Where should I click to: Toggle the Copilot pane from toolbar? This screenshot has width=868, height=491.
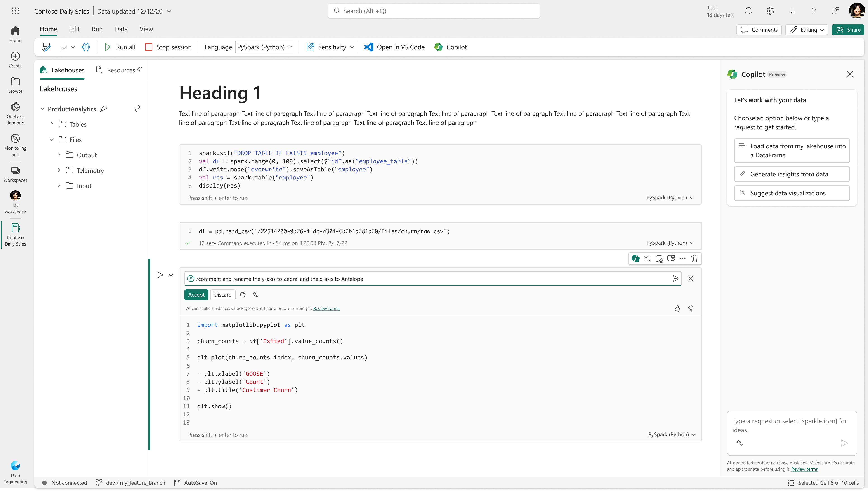pos(450,47)
